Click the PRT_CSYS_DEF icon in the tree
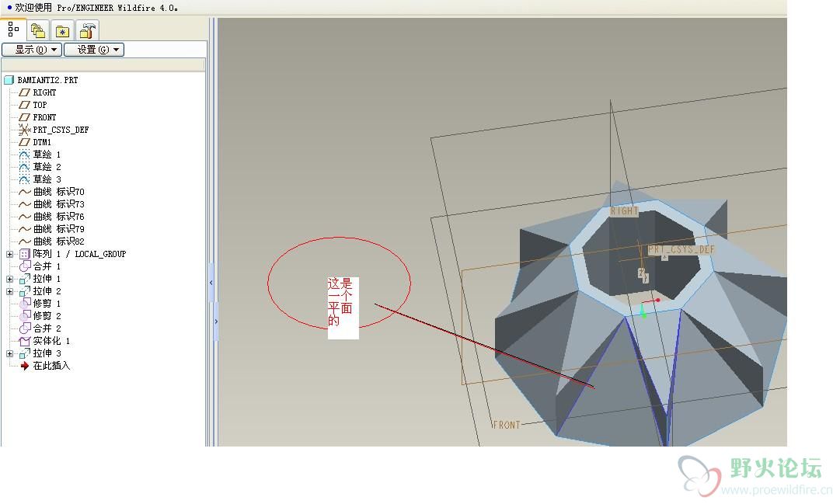The height and width of the screenshot is (504, 840). 25,130
